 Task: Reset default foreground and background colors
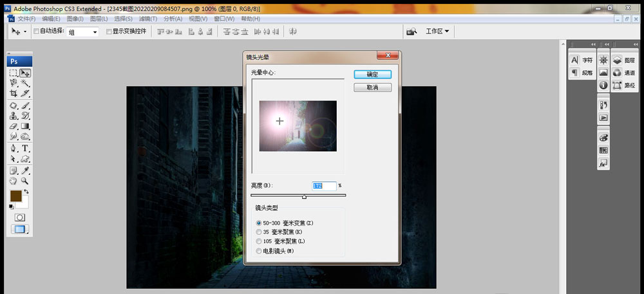click(x=11, y=207)
